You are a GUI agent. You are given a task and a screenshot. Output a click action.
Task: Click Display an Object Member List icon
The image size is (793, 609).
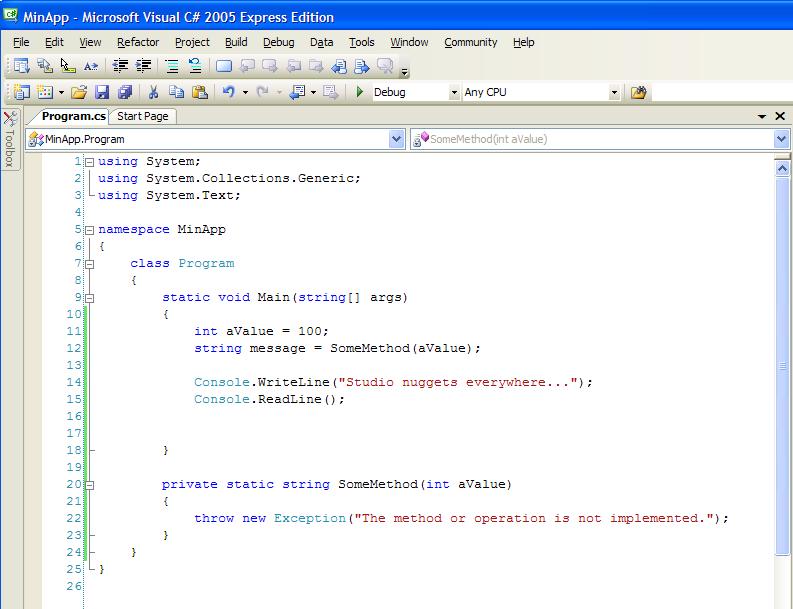[21, 66]
